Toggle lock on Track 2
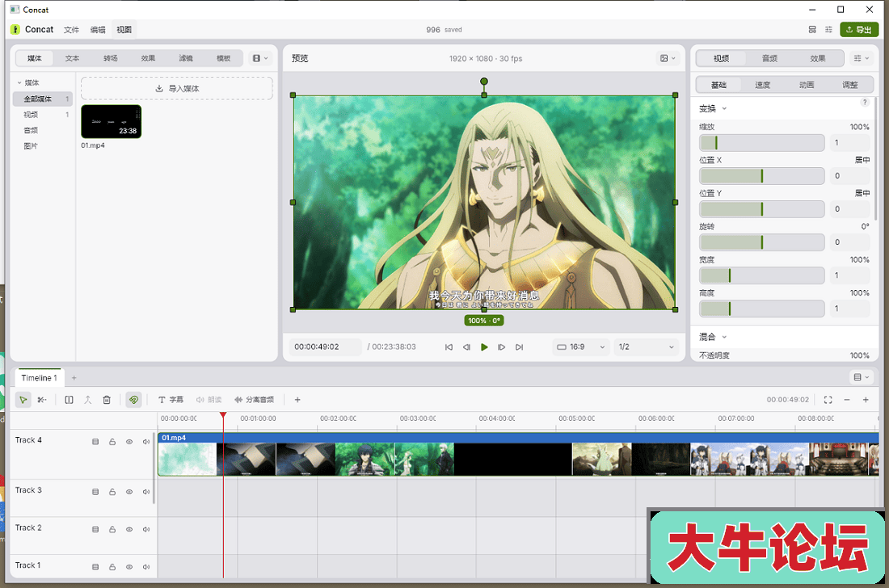Image resolution: width=889 pixels, height=588 pixels. tap(112, 529)
